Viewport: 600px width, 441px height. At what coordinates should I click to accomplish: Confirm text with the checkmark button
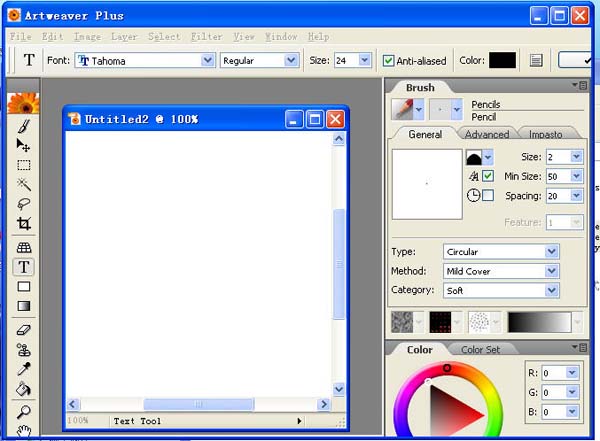[575, 60]
